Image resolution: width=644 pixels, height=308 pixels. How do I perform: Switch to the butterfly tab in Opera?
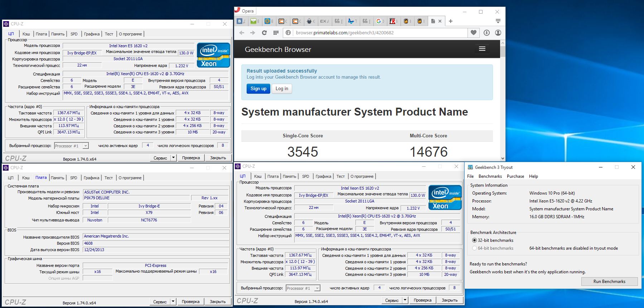click(x=352, y=21)
